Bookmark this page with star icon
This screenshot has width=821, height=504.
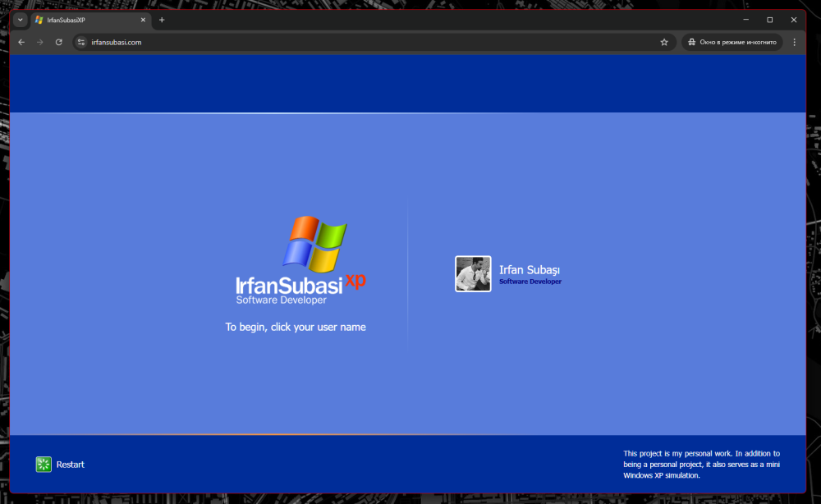(664, 43)
